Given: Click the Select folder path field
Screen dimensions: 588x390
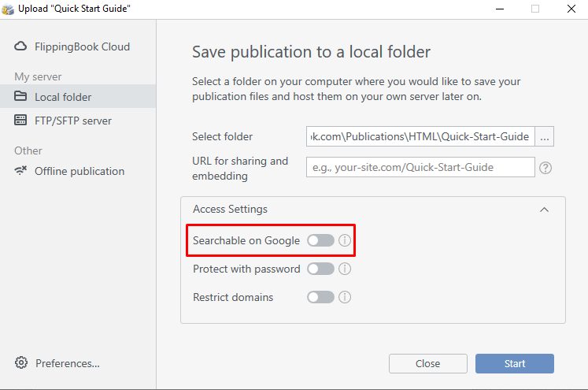Looking at the screenshot, I should (420, 136).
